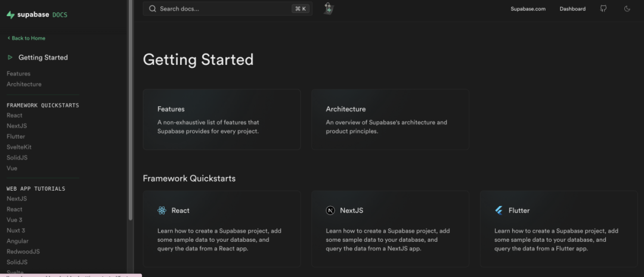This screenshot has height=277, width=644.
Task: Click the Supabase lightning bolt logo
Action: (10, 15)
